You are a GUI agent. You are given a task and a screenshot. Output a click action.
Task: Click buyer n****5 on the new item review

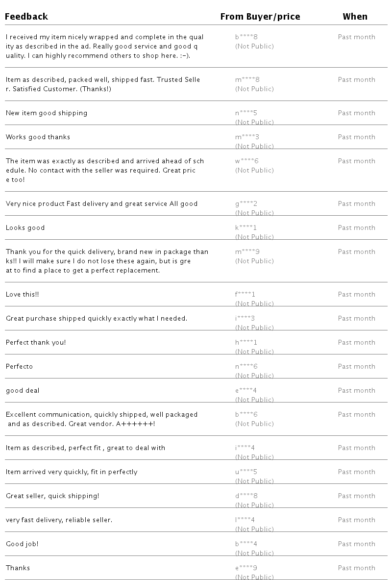[246, 113]
